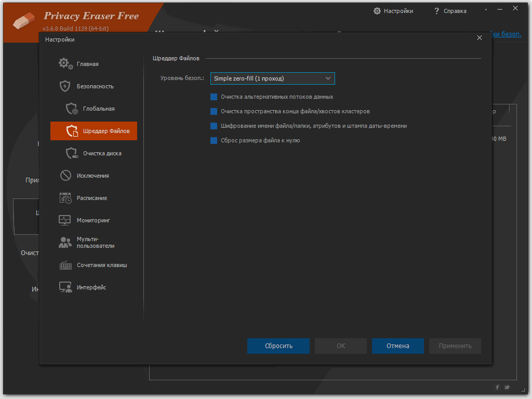The width and height of the screenshot is (532, 399).
Task: Open the Безопасность settings section
Action: [94, 86]
